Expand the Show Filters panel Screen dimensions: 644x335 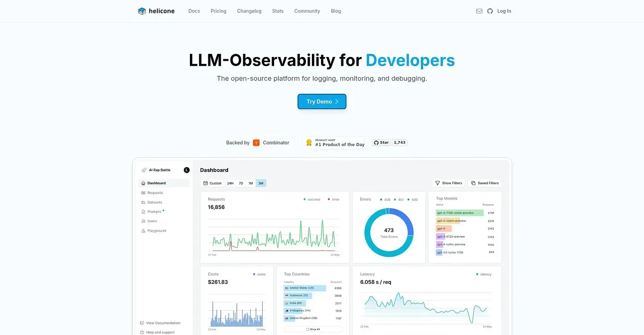click(x=448, y=183)
